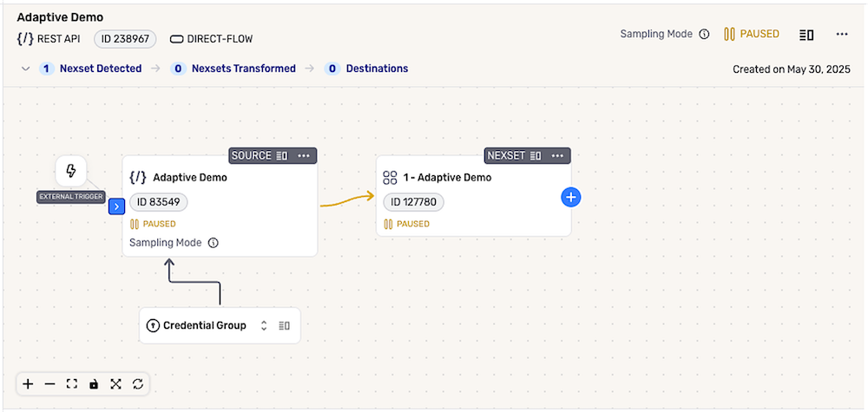This screenshot has height=412, width=868.
Task: Click Sampling Mode info icon in header
Action: point(704,35)
